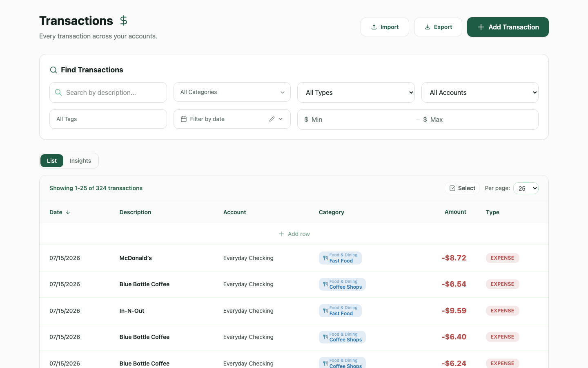This screenshot has height=368, width=588.
Task: Click the Description column header
Action: (135, 212)
